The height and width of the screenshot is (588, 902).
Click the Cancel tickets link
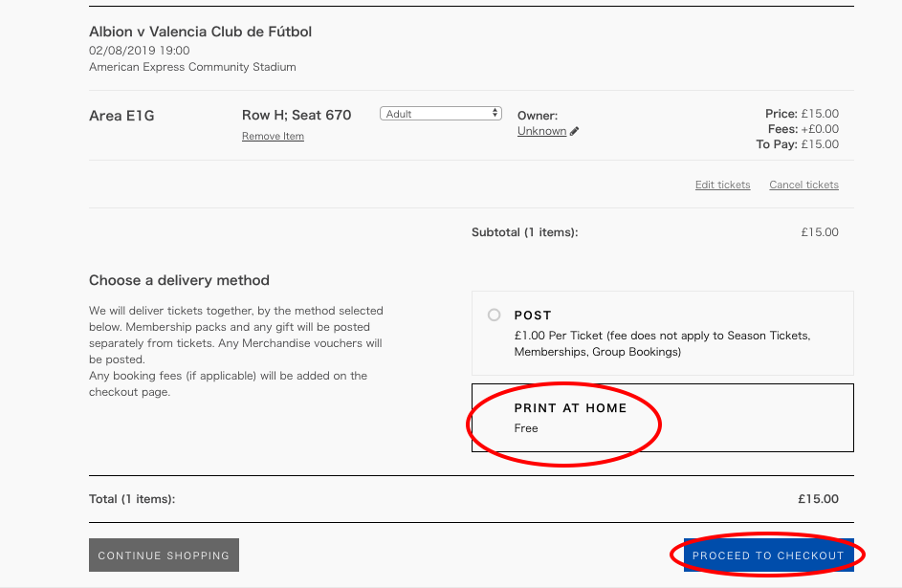coord(803,185)
